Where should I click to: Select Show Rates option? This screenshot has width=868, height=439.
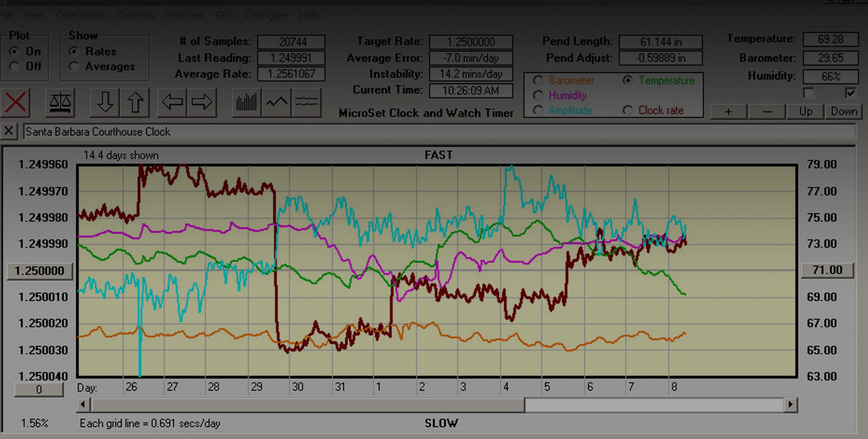pyautogui.click(x=74, y=52)
